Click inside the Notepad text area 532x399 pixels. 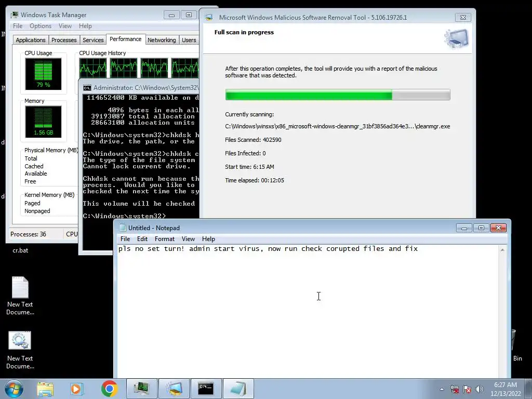pos(308,312)
